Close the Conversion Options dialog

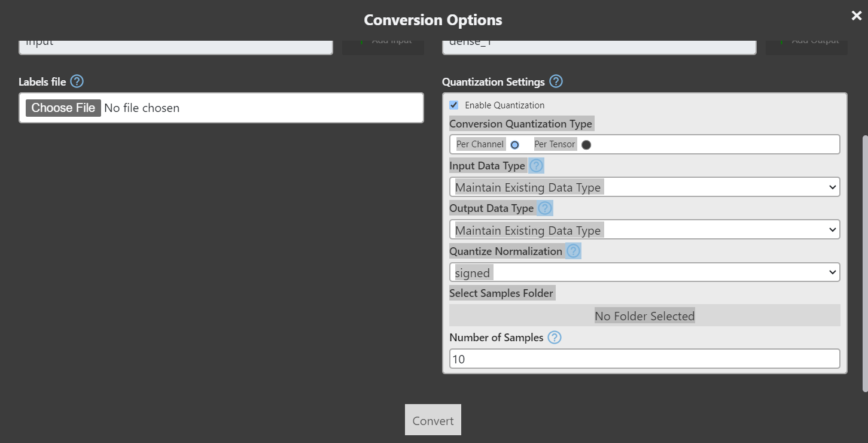point(856,15)
